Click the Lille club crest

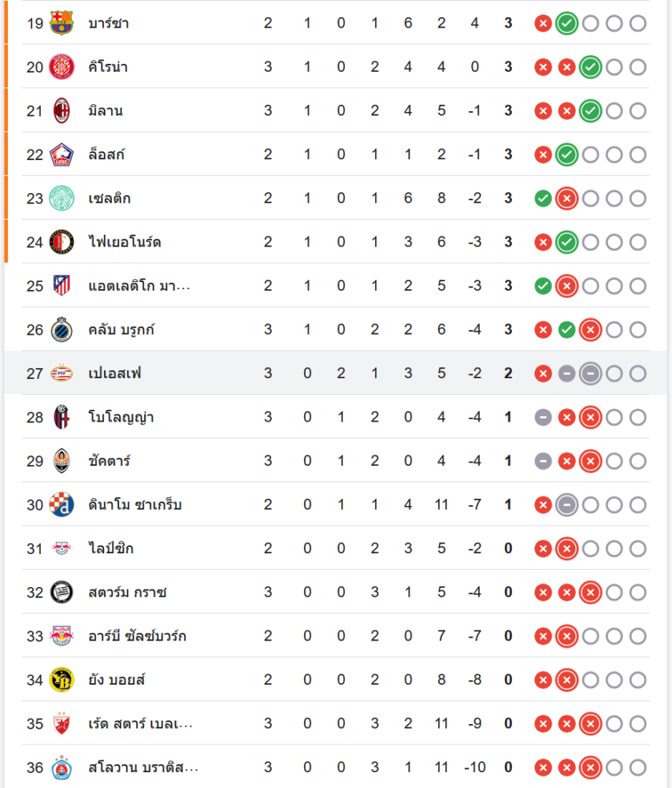[x=61, y=154]
